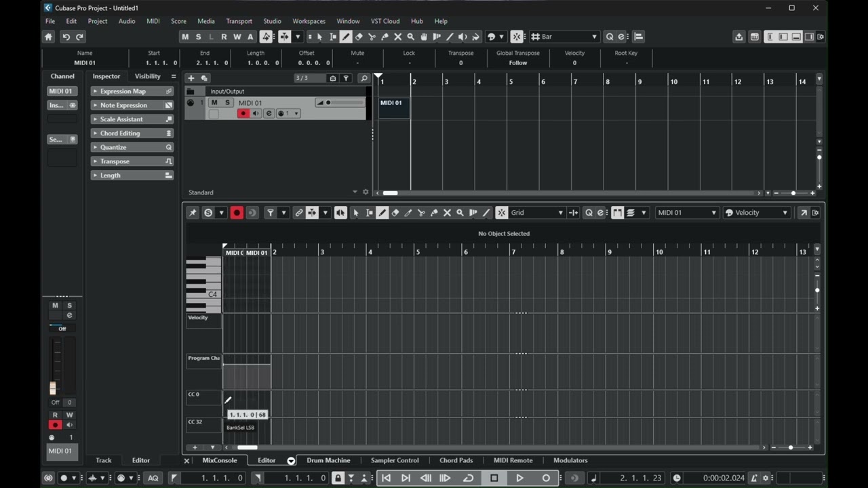Switch to the Drum Machine tab
This screenshot has width=868, height=488.
[328, 460]
